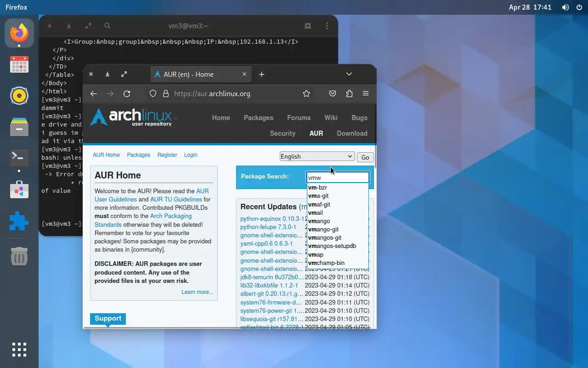Reload the AUR page
588x368 pixels.
127,93
